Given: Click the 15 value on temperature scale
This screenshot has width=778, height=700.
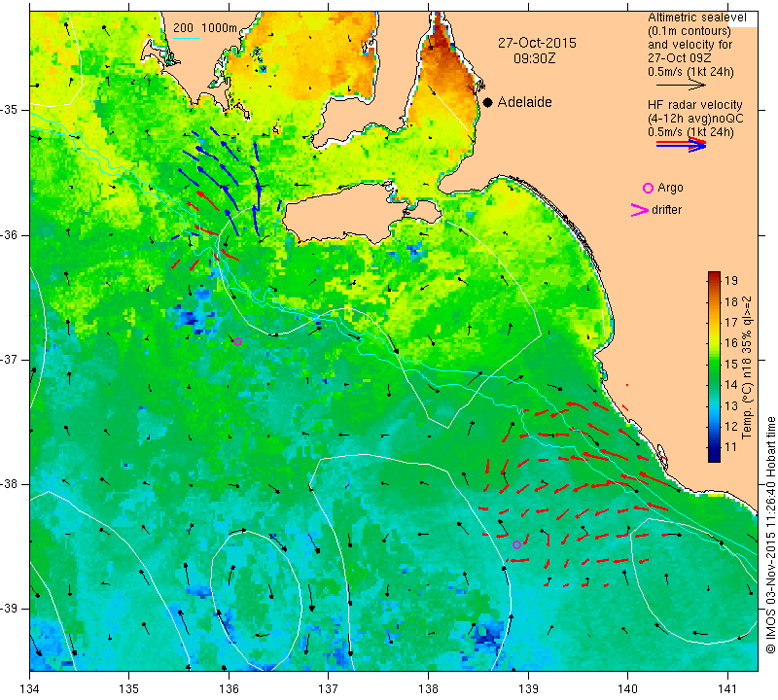Looking at the screenshot, I should point(731,365).
